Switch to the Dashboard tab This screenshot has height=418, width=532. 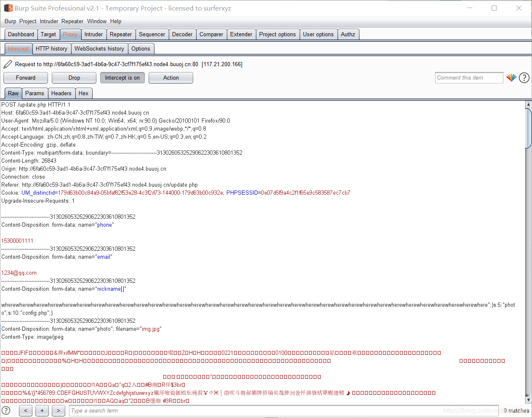(21, 34)
